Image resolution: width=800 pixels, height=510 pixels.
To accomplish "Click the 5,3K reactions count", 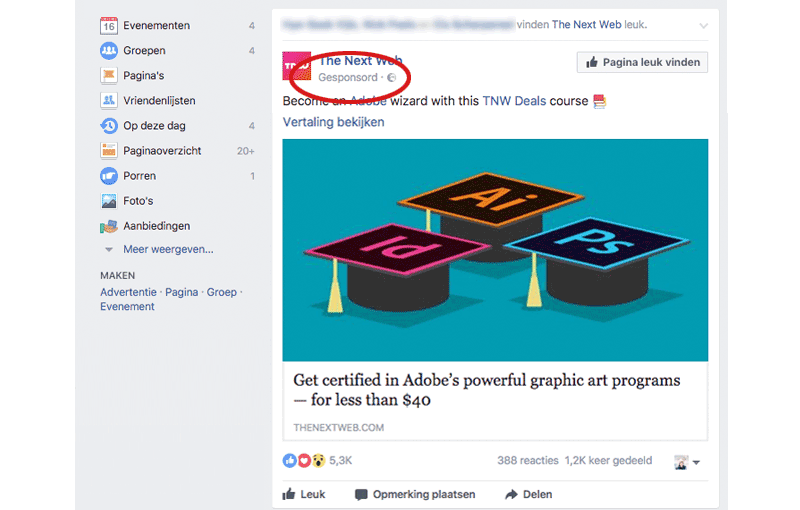I will [x=341, y=461].
